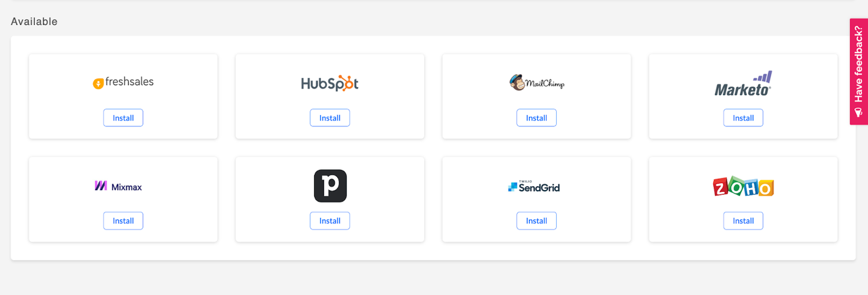The width and height of the screenshot is (868, 295).
Task: Install the Mixmax integration
Action: tap(123, 221)
